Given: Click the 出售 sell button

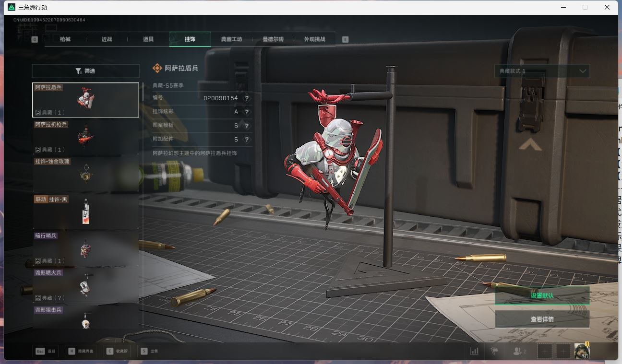Looking at the screenshot, I should click(149, 351).
